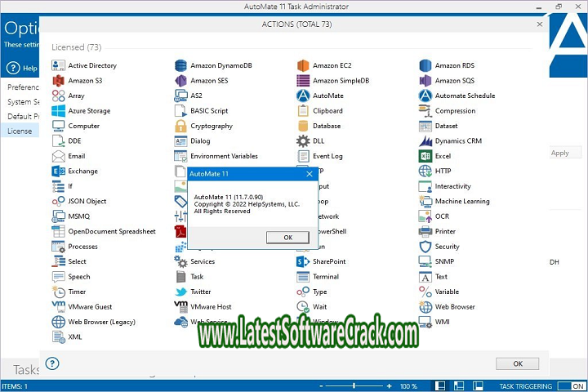Screen dimensions: 588x392
Task: Click OK in the AutoMate 11 about dialog
Action: coord(287,237)
